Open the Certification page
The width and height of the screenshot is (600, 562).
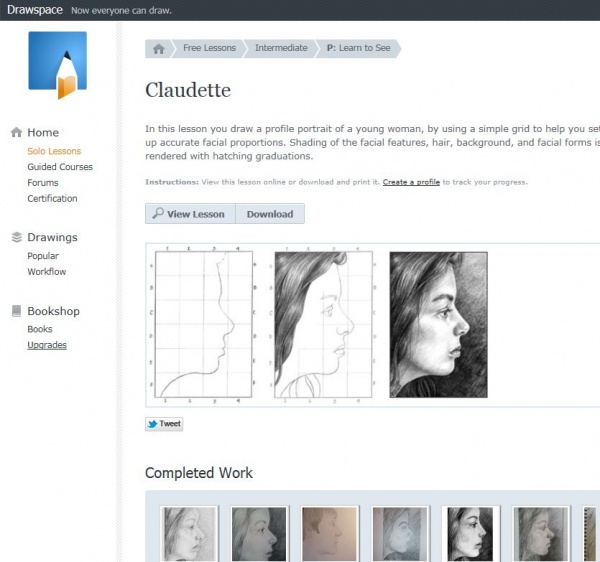coord(52,198)
